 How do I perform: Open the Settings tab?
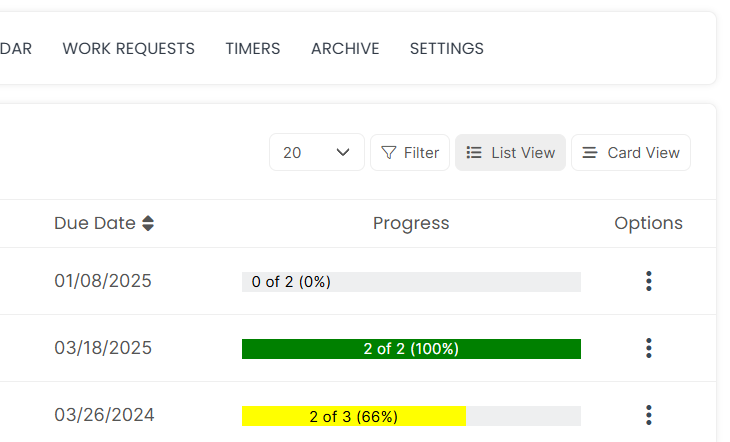tap(446, 48)
